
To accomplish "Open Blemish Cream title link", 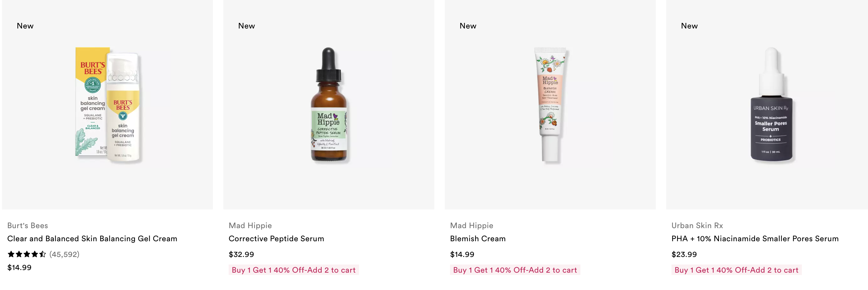I will coord(478,239).
